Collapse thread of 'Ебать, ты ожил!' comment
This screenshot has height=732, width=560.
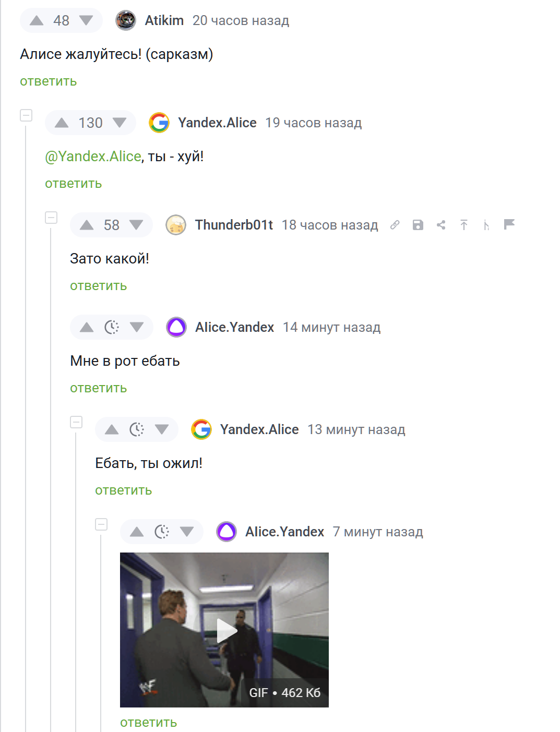(76, 422)
